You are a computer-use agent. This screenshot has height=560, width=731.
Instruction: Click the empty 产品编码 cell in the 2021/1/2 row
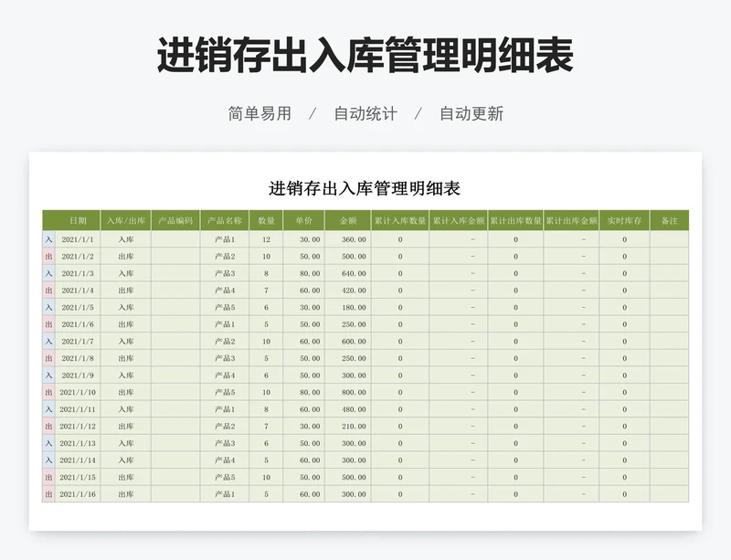[175, 257]
